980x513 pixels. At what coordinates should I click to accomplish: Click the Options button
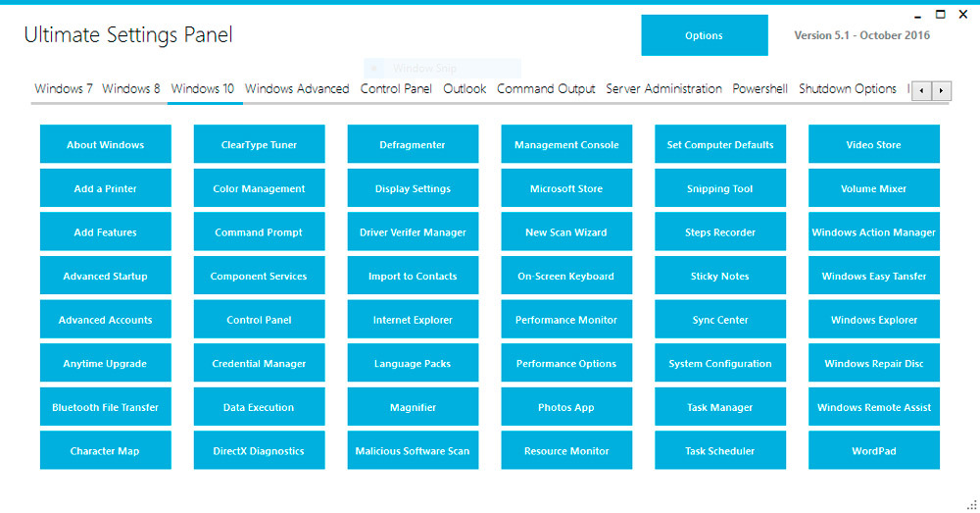coord(704,36)
